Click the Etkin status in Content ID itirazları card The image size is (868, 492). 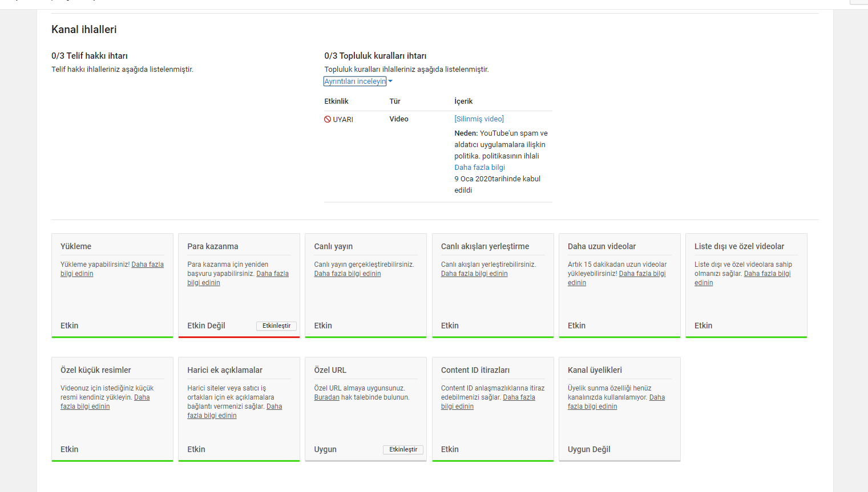(x=450, y=449)
